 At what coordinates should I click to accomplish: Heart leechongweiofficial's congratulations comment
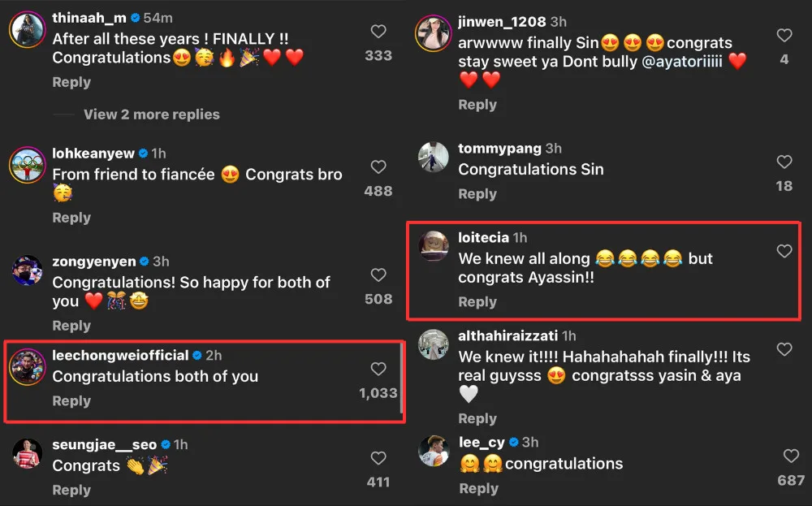click(378, 369)
